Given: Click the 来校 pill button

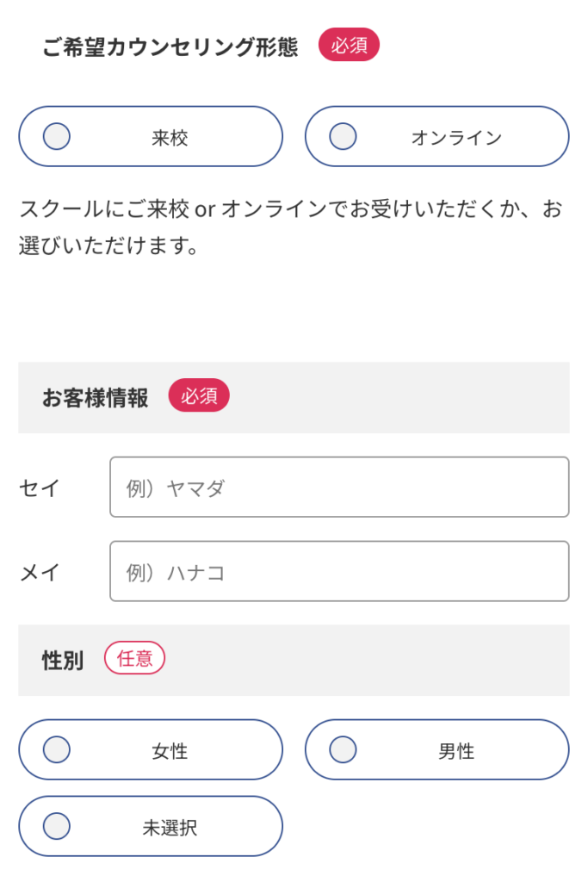Looking at the screenshot, I should pyautogui.click(x=151, y=136).
